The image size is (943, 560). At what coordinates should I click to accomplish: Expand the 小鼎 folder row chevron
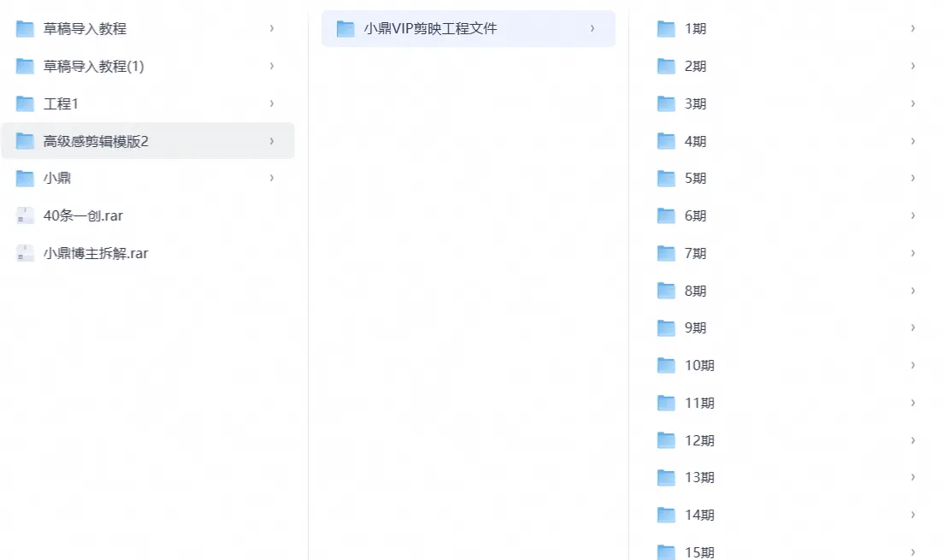(272, 178)
